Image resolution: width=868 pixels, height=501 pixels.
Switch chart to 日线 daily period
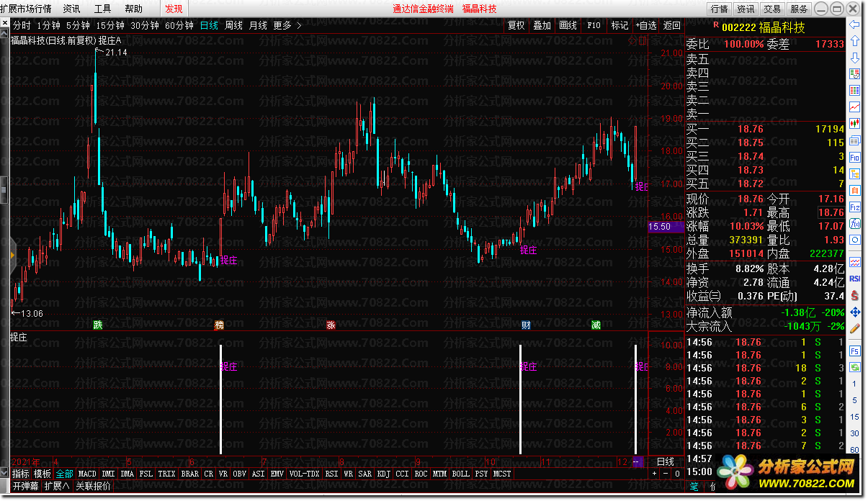click(209, 25)
